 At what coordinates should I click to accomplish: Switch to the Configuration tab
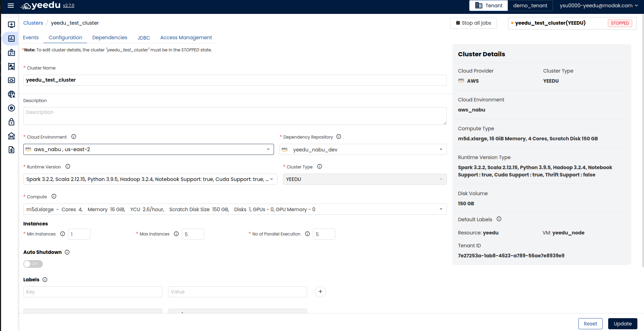[65, 38]
